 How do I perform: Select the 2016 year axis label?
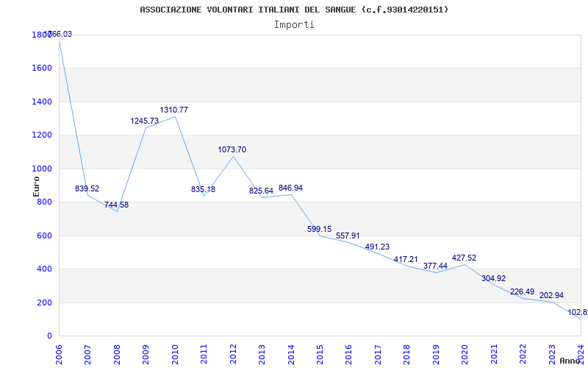click(348, 353)
